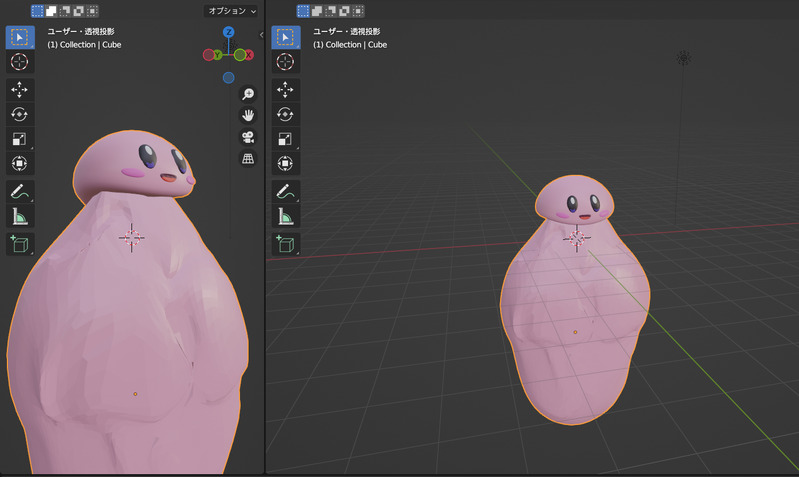Select the Move tool in right viewport
Screen dimensions: 799x477
(285, 90)
